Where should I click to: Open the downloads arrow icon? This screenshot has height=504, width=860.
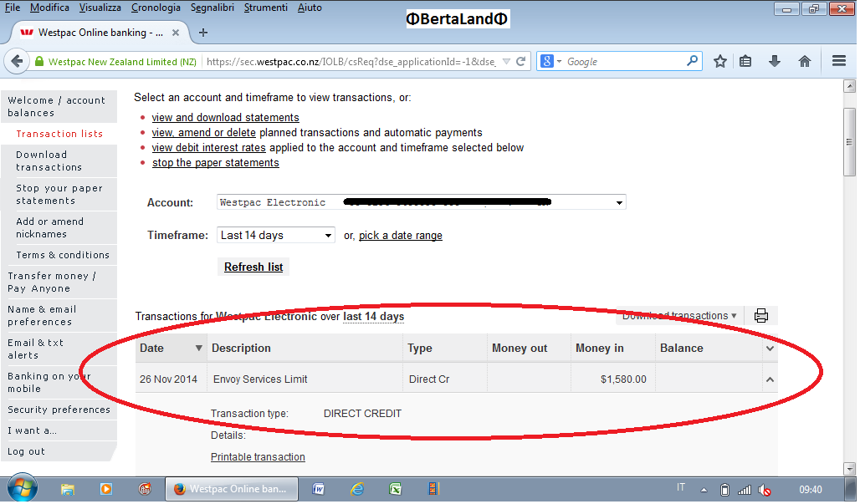coord(775,61)
